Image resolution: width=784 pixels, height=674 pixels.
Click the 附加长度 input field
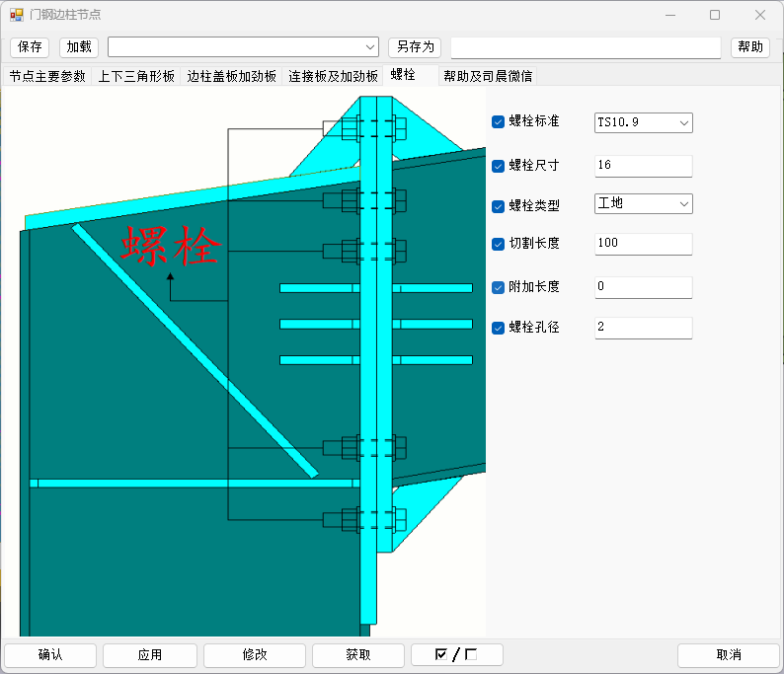click(x=643, y=287)
